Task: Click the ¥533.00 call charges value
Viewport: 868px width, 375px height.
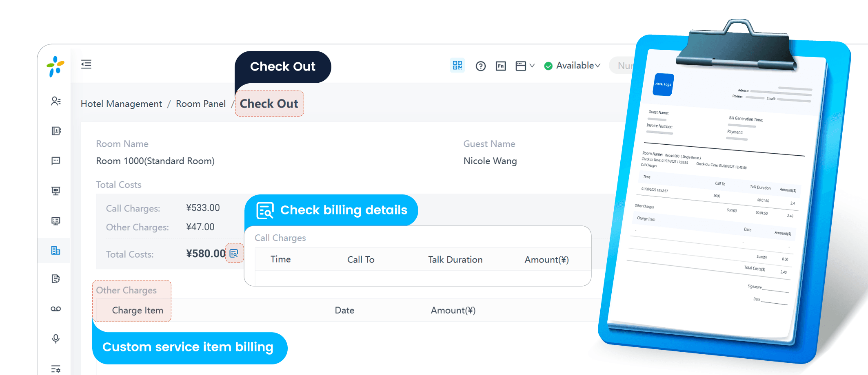Action: point(203,208)
